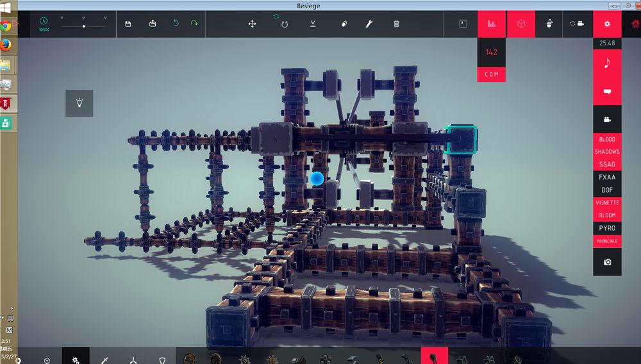Click the blue sphere marker
This screenshot has height=364, width=641.
coord(317,179)
